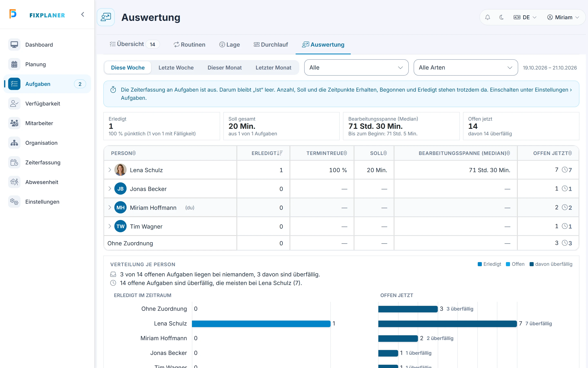Open the Alle person filter dropdown
This screenshot has height=368, width=588.
356,68
